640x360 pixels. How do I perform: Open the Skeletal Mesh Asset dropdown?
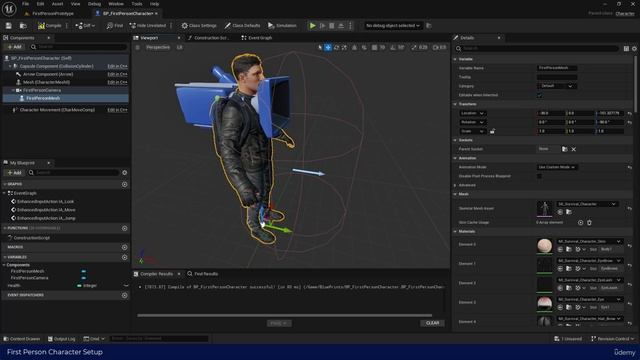[587, 204]
